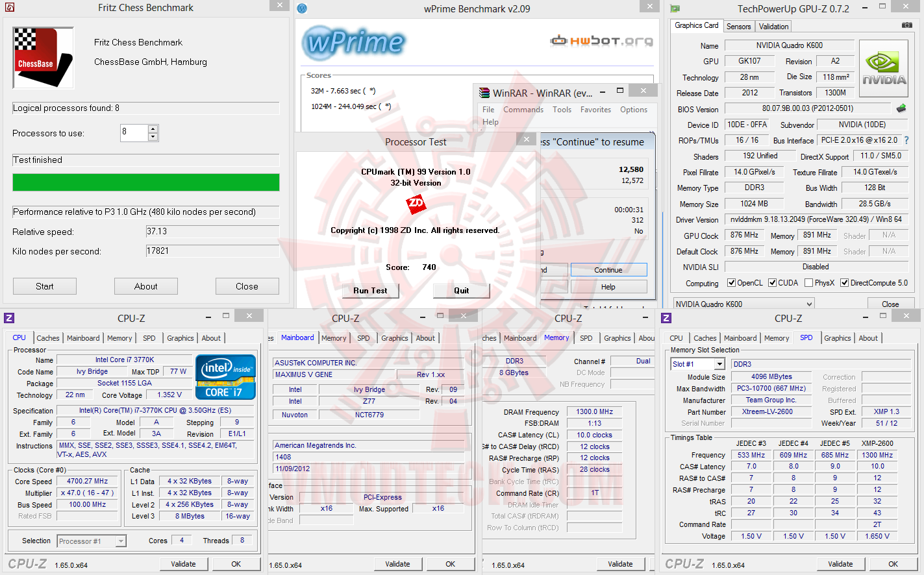Screen dimensions: 924x575
Task: Click the Processors to use input field
Action: pyautogui.click(x=134, y=133)
